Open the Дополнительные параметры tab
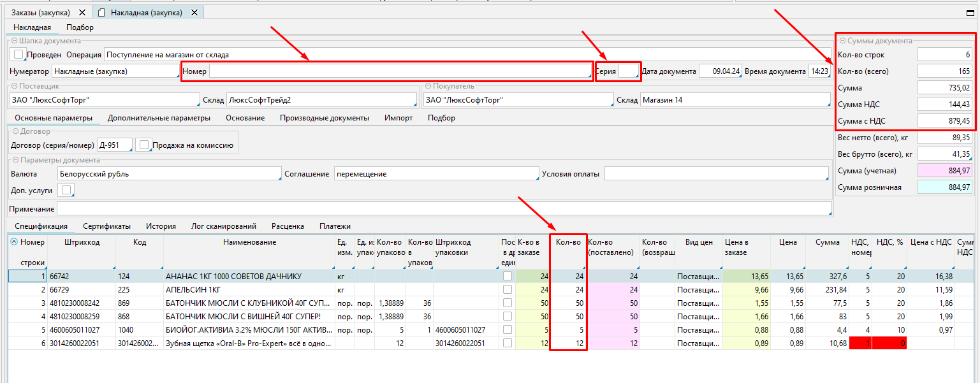Screen dimensions: 980x383 [159, 118]
